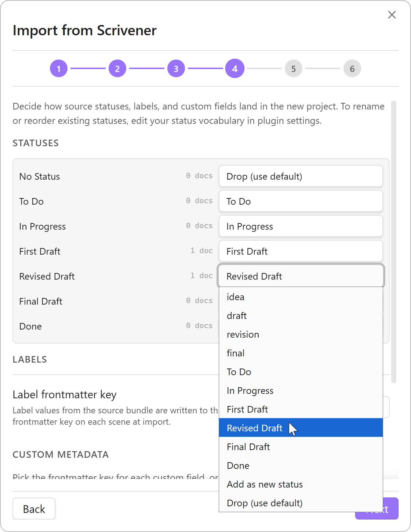
Task: Choose 'final' from the status list
Action: click(x=301, y=353)
